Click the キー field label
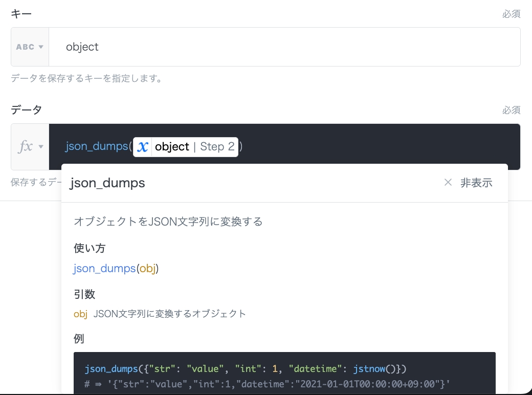532x395 pixels. (x=21, y=14)
